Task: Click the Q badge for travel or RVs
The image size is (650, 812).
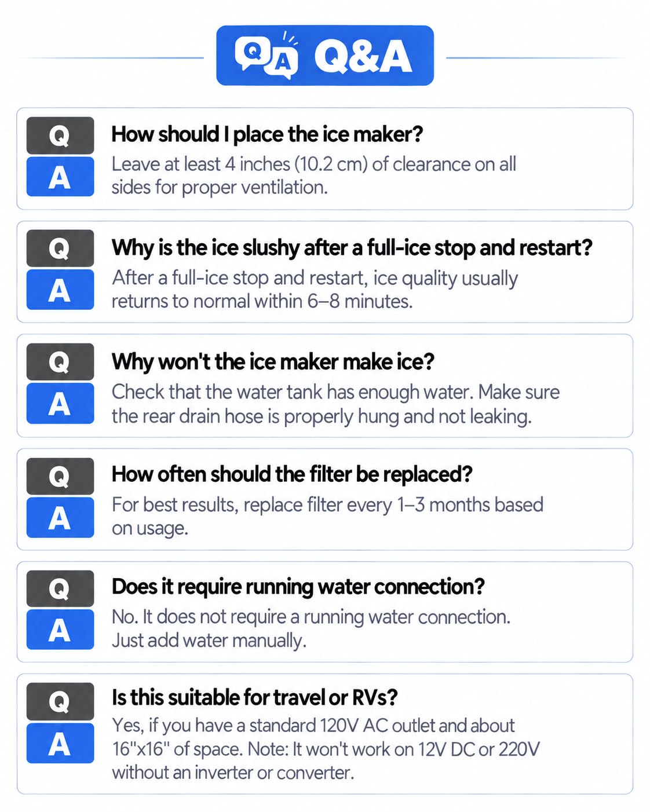Action: 60,701
